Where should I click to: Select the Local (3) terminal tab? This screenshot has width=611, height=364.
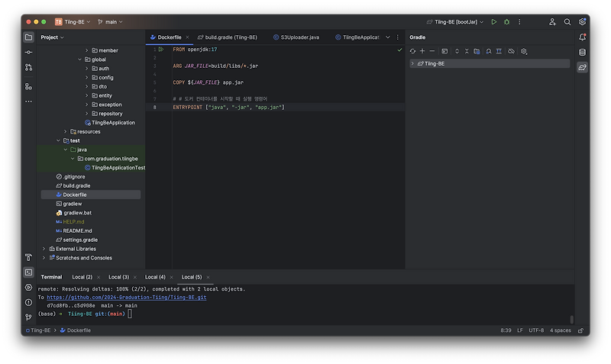click(118, 276)
